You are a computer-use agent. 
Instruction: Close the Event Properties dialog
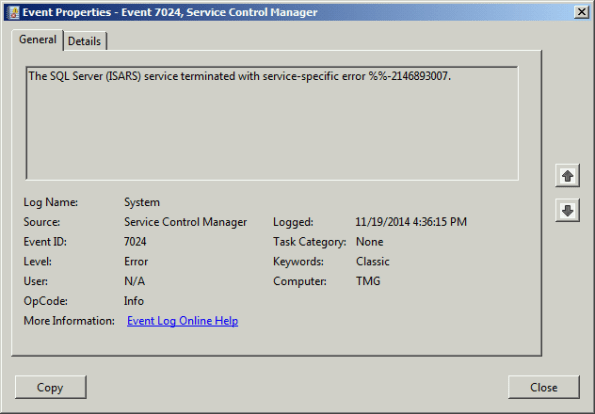pos(543,387)
